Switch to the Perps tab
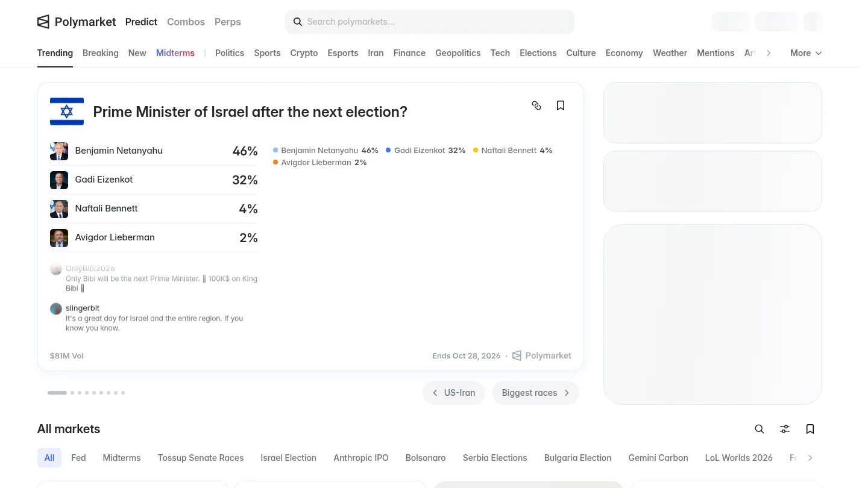 pos(228,22)
